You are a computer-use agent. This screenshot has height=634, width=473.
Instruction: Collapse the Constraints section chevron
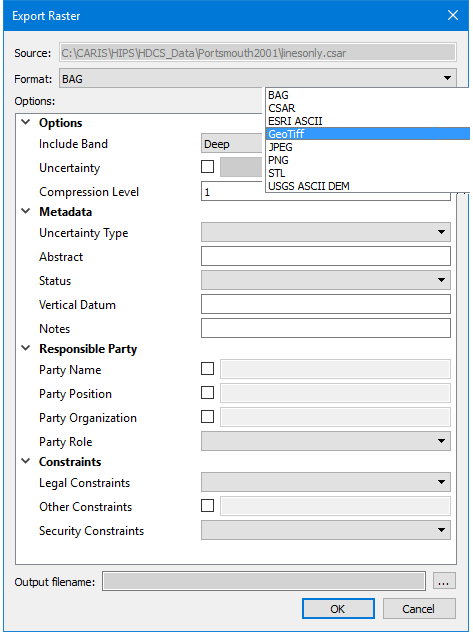pos(25,461)
